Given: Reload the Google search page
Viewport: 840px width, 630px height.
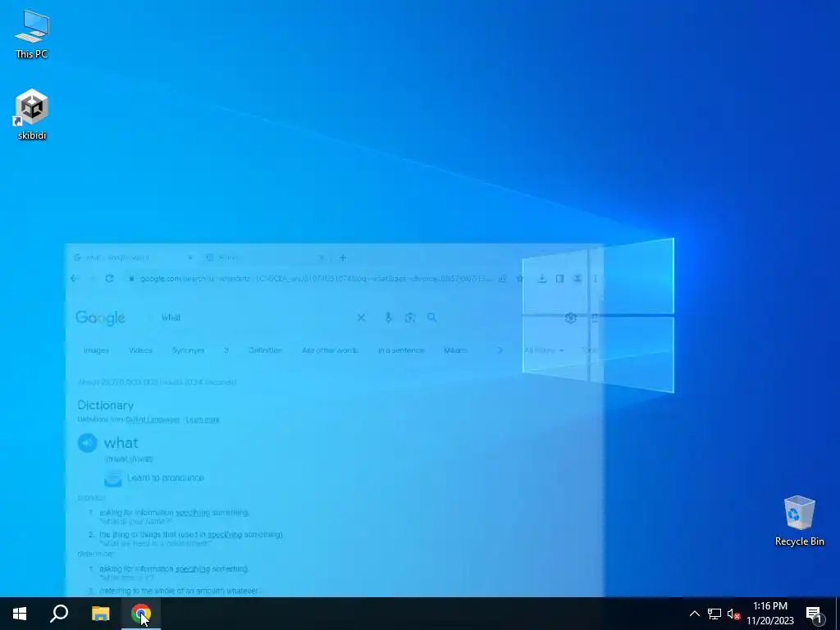Looking at the screenshot, I should pos(109,279).
